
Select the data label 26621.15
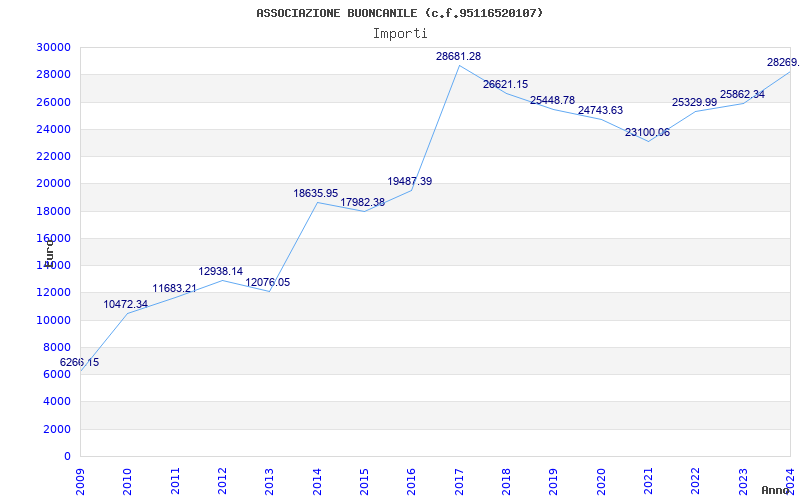505,85
